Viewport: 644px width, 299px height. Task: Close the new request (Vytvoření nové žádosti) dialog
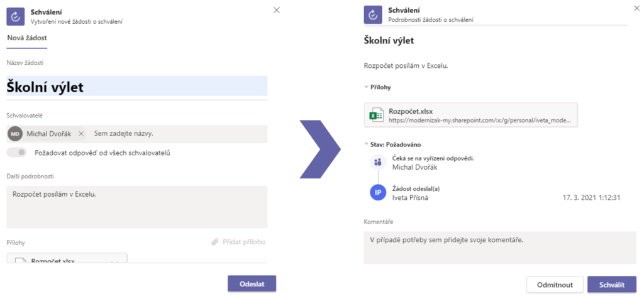point(277,10)
